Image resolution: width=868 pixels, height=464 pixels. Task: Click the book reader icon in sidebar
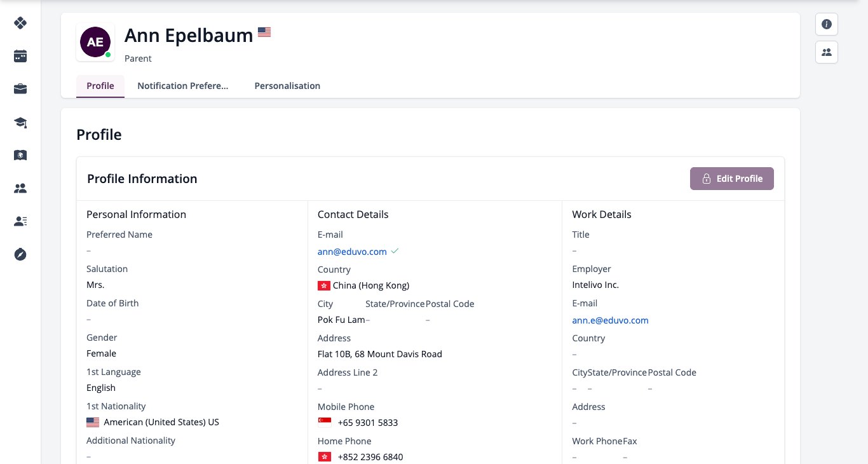(x=20, y=155)
